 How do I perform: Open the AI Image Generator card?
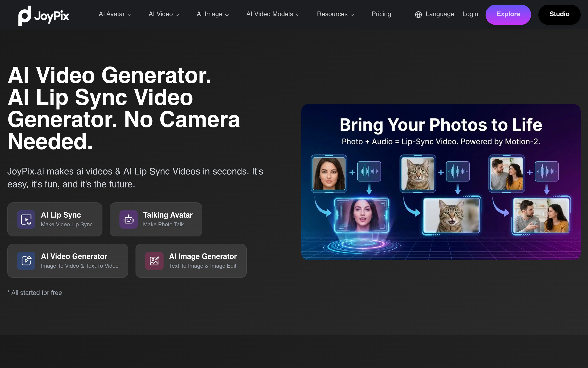click(191, 261)
